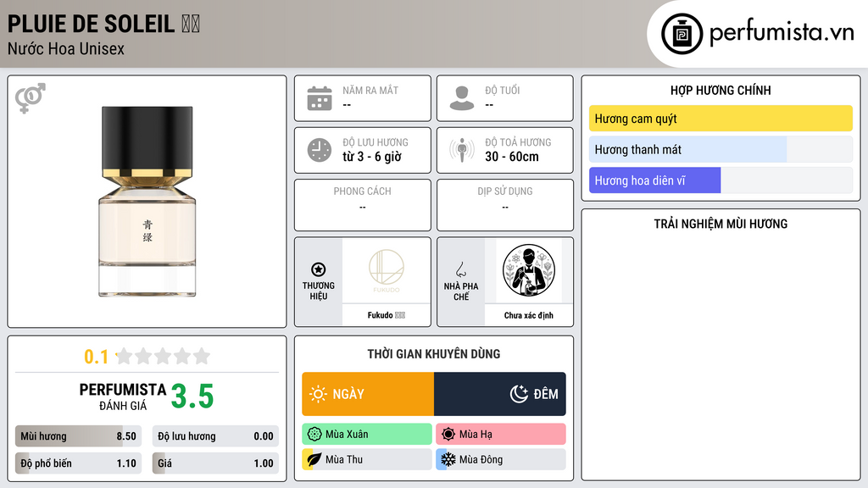This screenshot has height=488, width=868.
Task: Click the PERFUMISTA đánh giá label
Action: (x=123, y=396)
